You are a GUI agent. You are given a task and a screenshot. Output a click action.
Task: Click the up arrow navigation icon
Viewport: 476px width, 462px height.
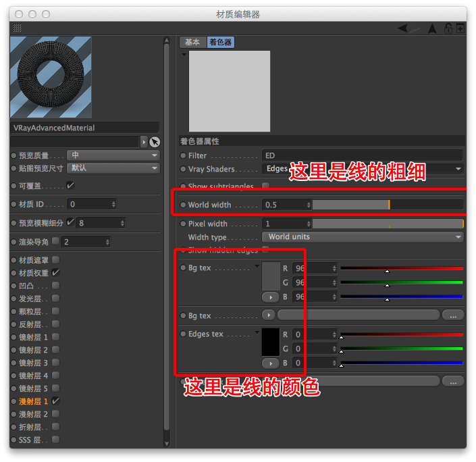pyautogui.click(x=432, y=28)
